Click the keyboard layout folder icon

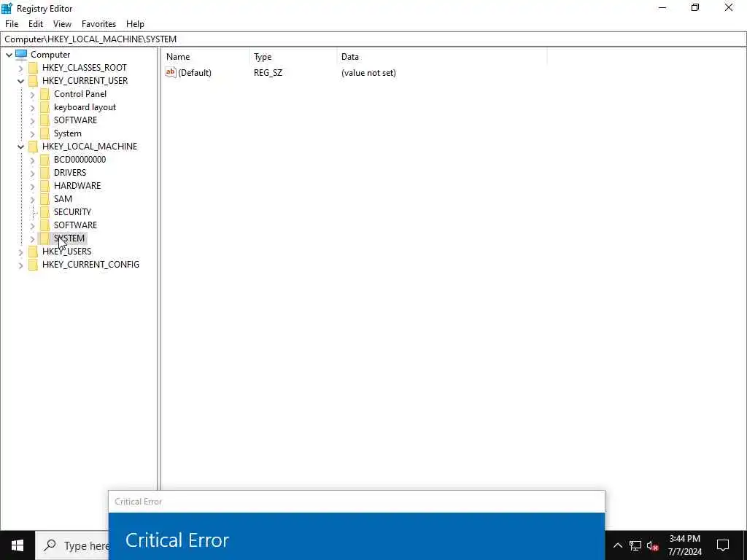click(44, 107)
